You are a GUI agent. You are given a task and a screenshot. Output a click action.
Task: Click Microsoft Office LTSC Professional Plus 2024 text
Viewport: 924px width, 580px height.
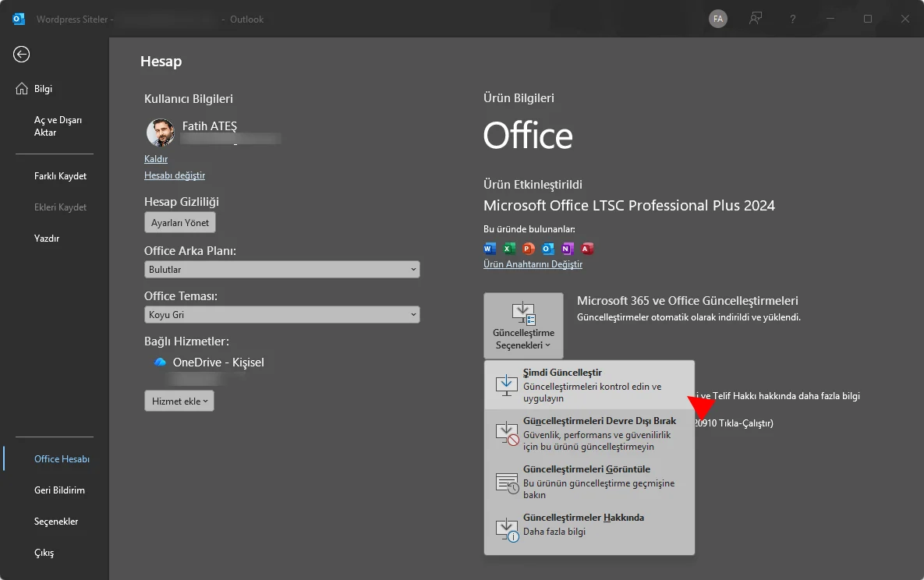[x=628, y=205]
